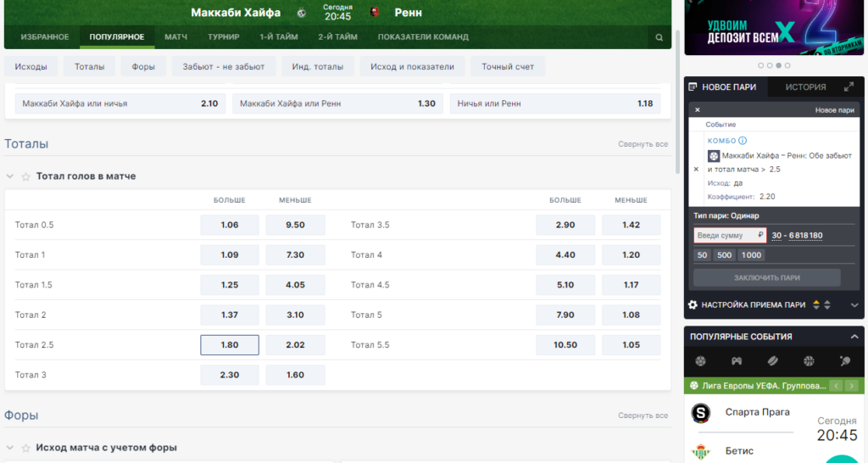Collapse the Исход матча с учетом форы market

coord(9,448)
